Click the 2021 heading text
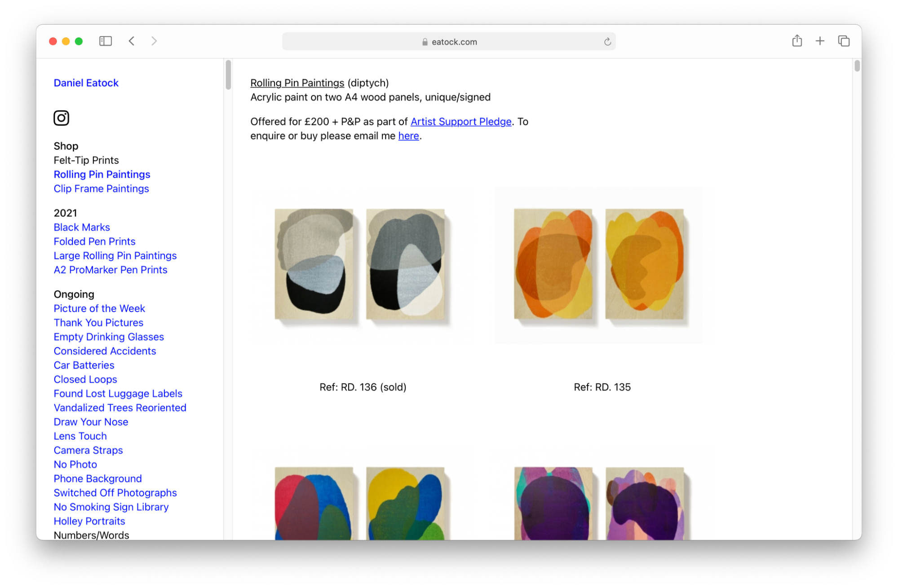Image resolution: width=898 pixels, height=588 pixels. point(65,213)
